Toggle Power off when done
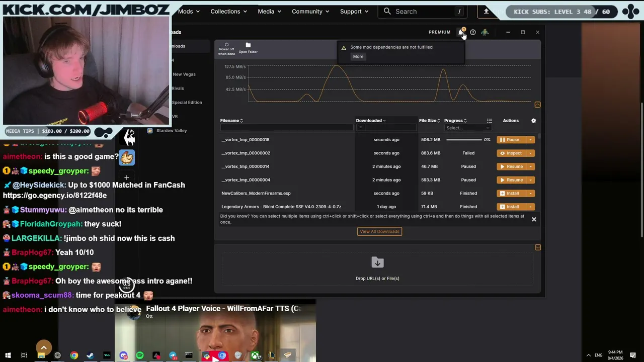This screenshot has height=362, width=644. point(226,49)
